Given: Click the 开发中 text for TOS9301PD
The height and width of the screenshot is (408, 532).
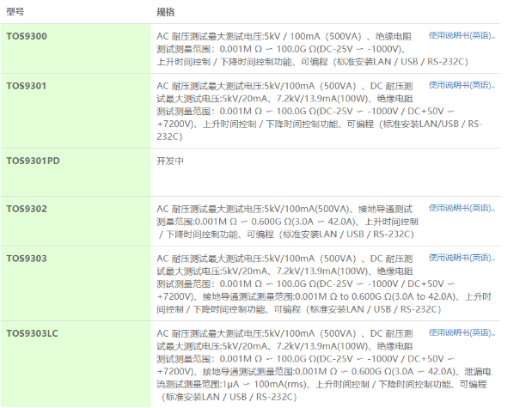Looking at the screenshot, I should tap(170, 161).
